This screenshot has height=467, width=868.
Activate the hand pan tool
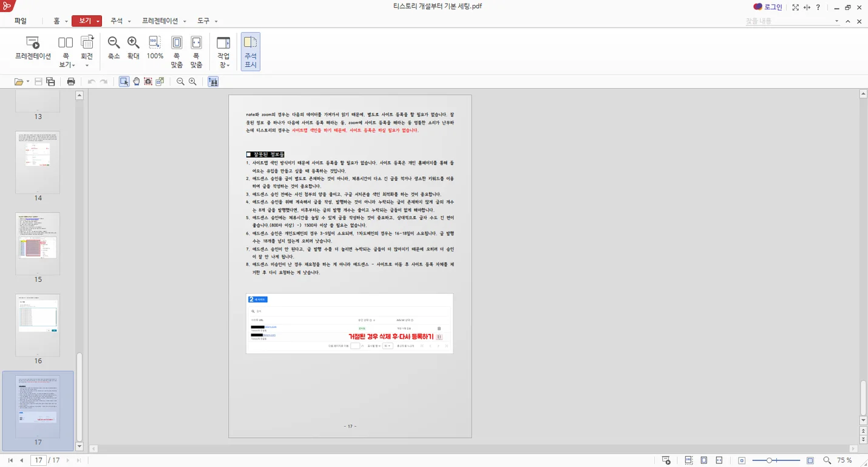point(137,81)
